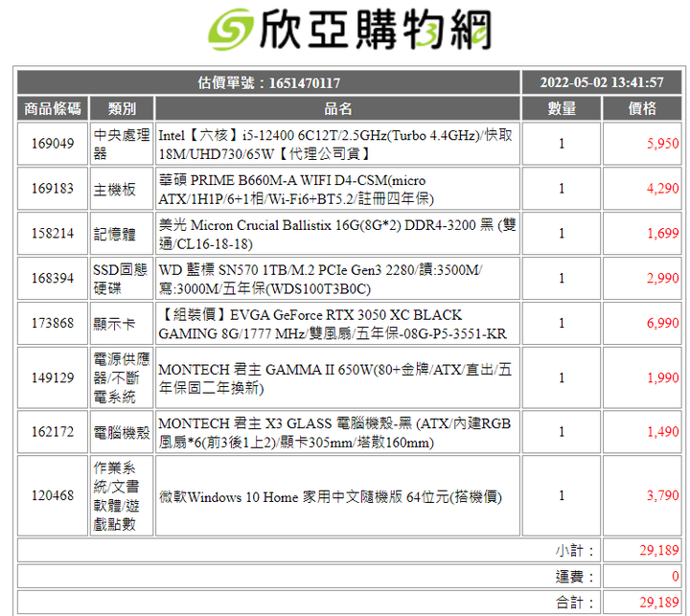Click the 作業系統/文書軟體/遊戲點數 category cell
This screenshot has width=690, height=616.
122,495
